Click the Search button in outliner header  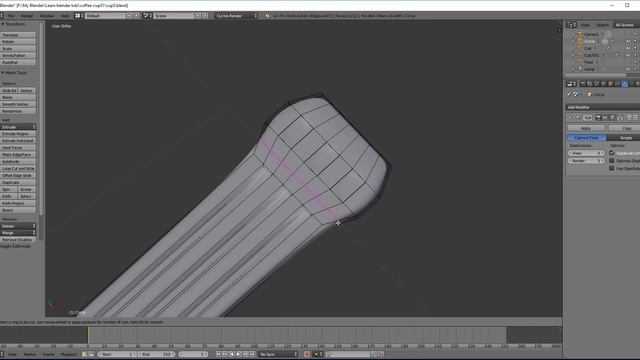(602, 25)
